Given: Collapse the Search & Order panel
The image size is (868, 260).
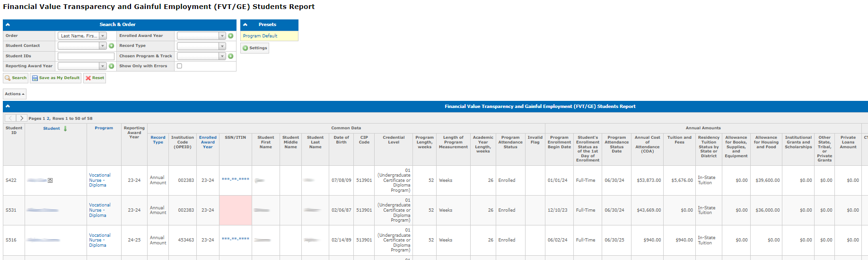Looking at the screenshot, I should 8,25.
